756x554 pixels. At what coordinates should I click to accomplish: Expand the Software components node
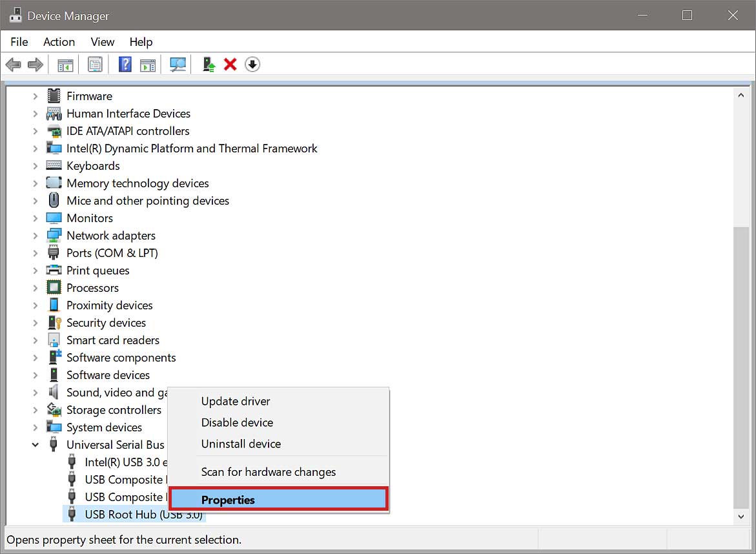click(36, 357)
